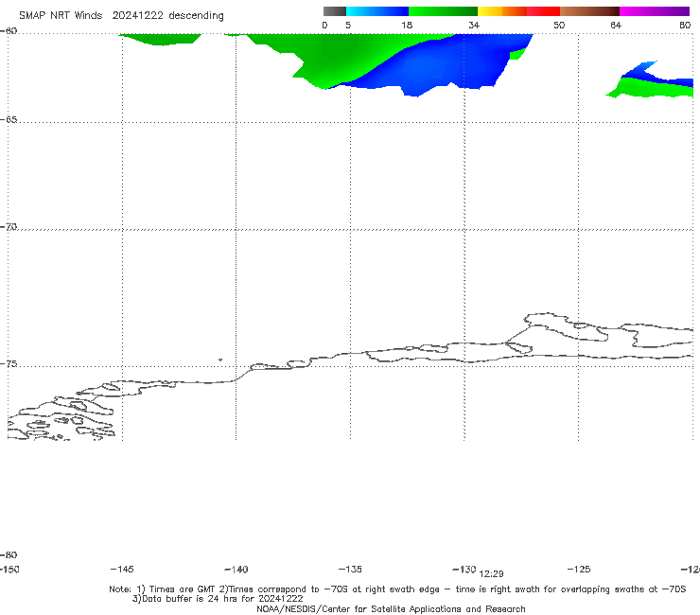
Task: Click the small island dot near -140, -75
Action: tap(220, 360)
